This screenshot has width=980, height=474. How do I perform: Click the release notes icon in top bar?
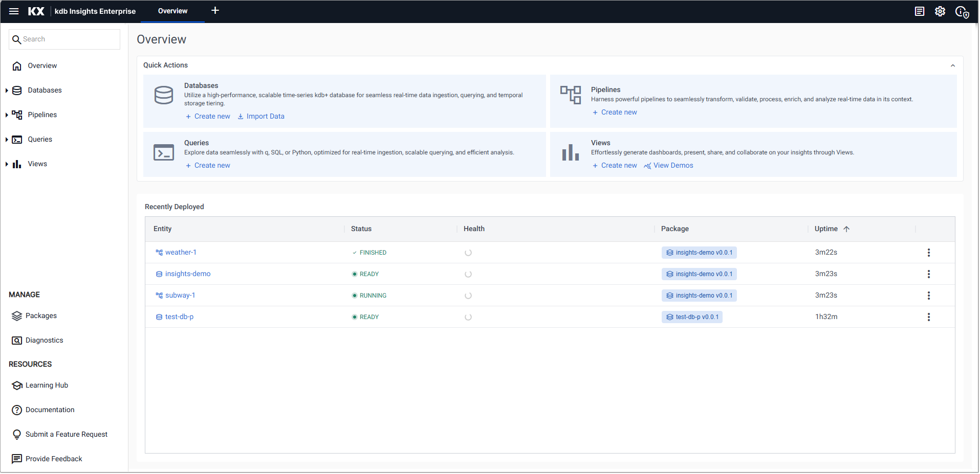tap(920, 11)
